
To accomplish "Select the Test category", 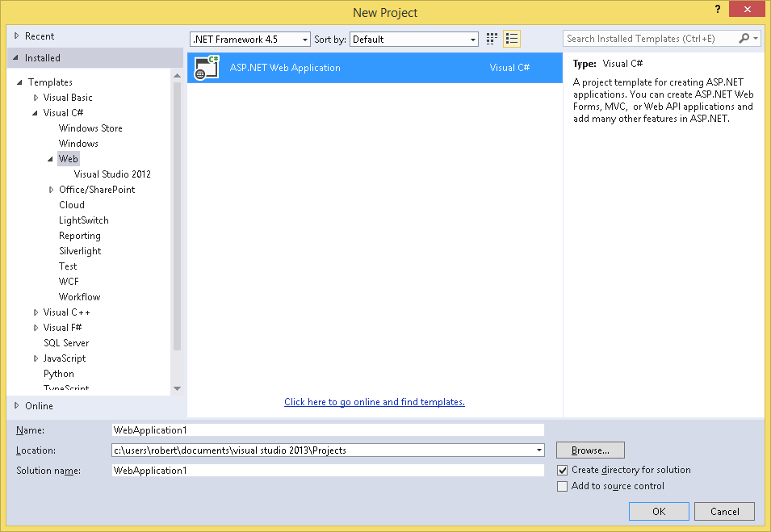I will [68, 266].
